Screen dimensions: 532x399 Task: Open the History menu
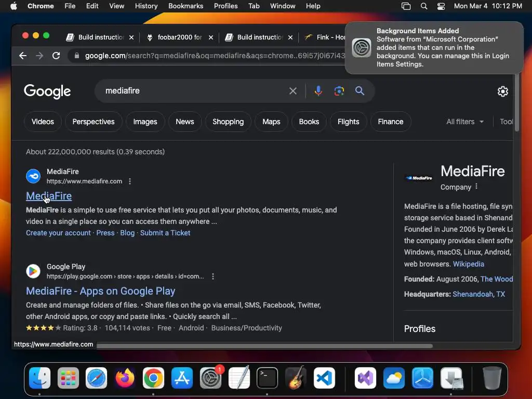146,6
